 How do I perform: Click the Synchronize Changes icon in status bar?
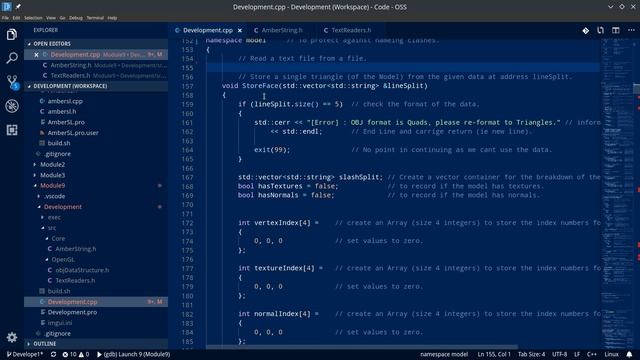click(x=53, y=354)
